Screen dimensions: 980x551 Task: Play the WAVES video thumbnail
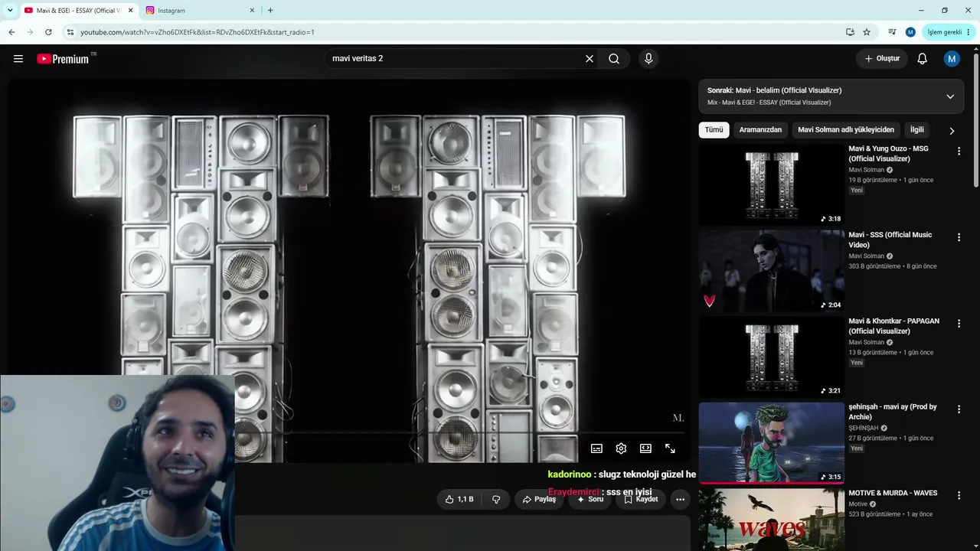(771, 520)
